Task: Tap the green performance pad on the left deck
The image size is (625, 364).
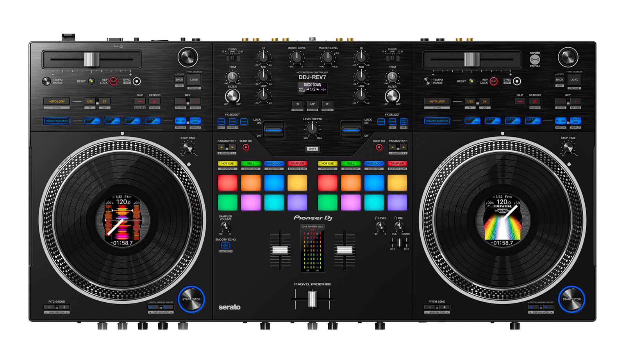Action: pos(227,203)
